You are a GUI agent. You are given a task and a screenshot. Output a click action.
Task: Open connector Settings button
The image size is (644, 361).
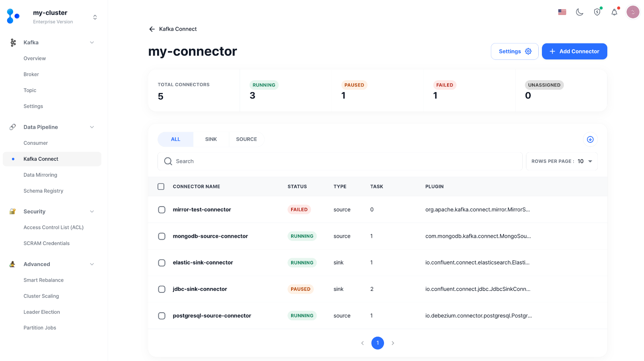pyautogui.click(x=514, y=51)
